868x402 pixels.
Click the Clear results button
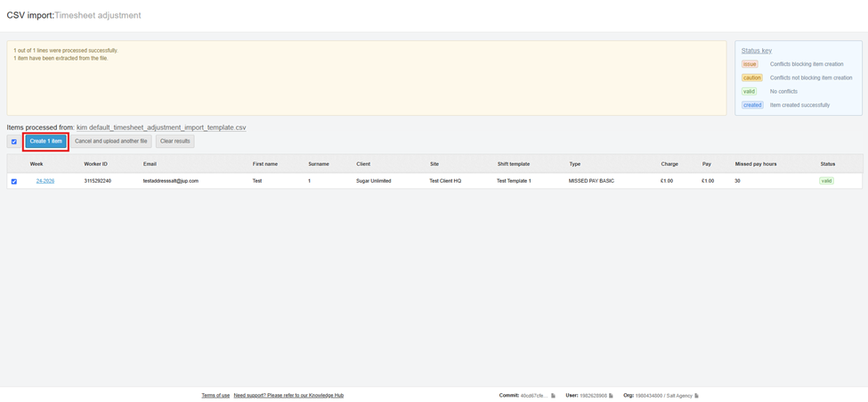tap(174, 142)
